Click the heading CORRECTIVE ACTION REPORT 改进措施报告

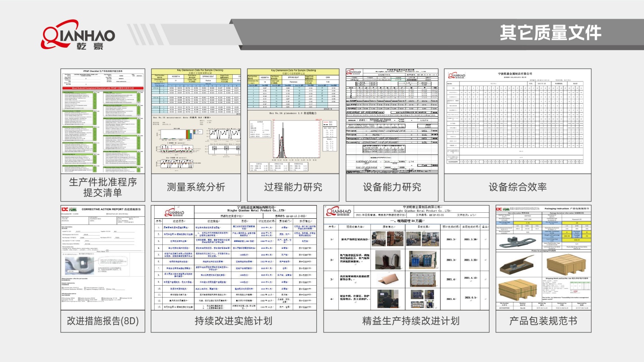pyautogui.click(x=111, y=209)
